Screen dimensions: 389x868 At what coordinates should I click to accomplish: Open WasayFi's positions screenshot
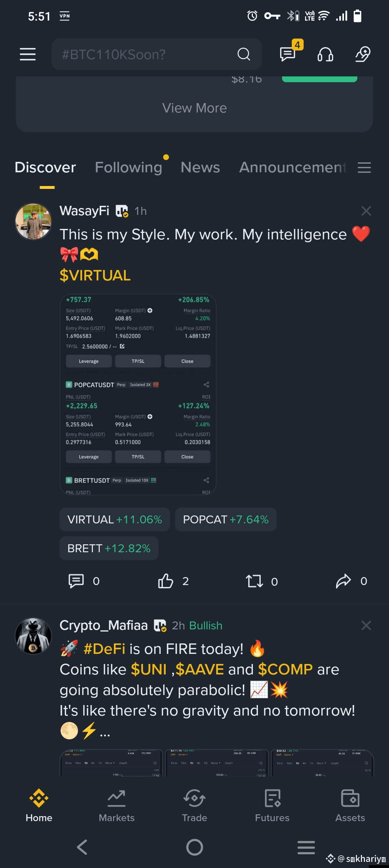[x=138, y=394]
